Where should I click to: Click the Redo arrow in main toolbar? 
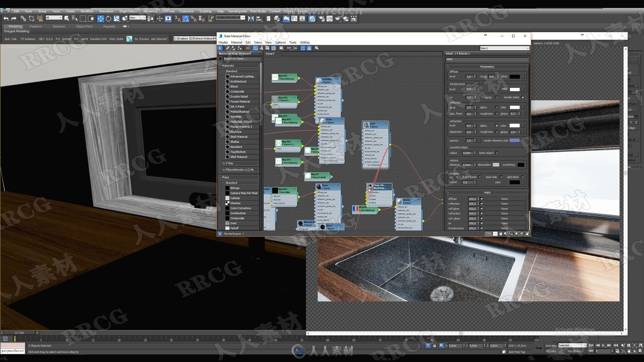click(14, 19)
